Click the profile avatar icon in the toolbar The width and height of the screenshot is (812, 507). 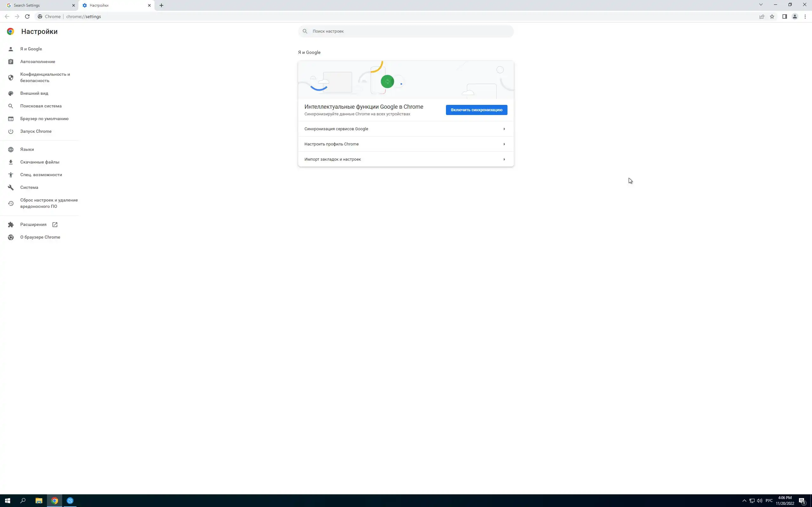(x=795, y=16)
